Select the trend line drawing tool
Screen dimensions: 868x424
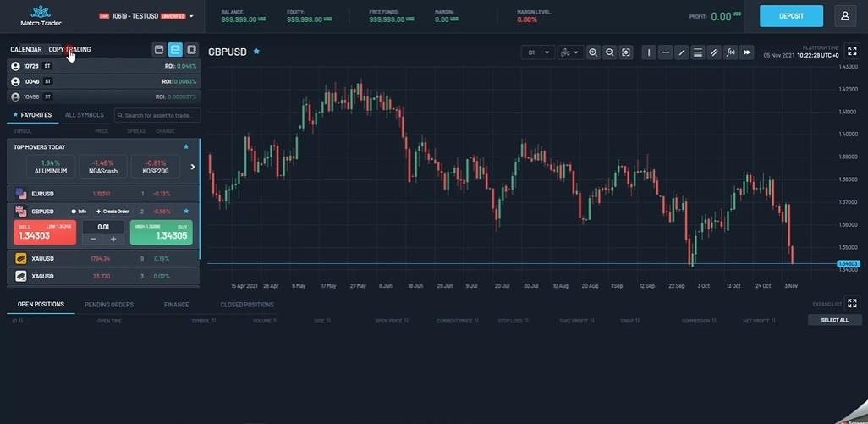click(682, 52)
